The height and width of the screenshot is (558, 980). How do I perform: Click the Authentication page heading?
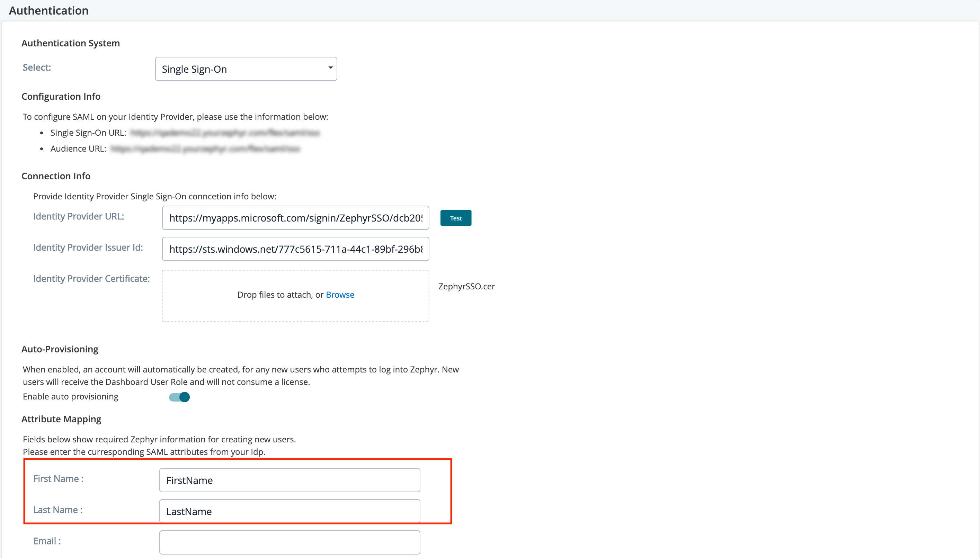(x=49, y=10)
